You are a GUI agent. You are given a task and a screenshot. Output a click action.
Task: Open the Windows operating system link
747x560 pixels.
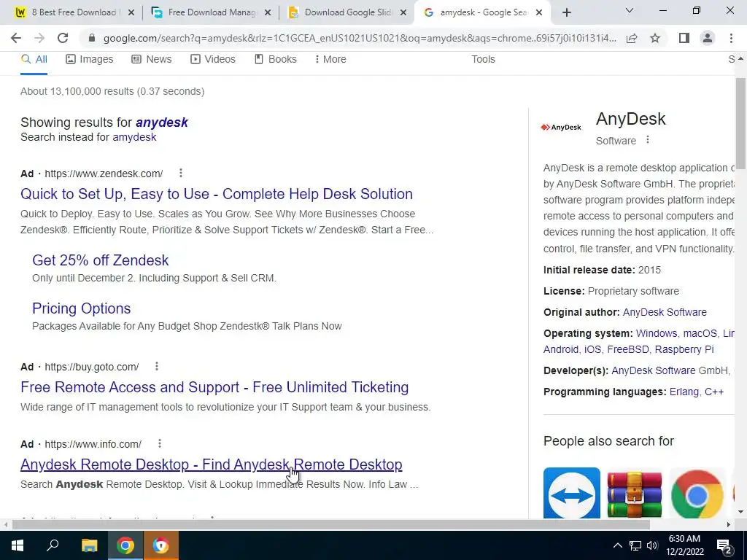(656, 333)
